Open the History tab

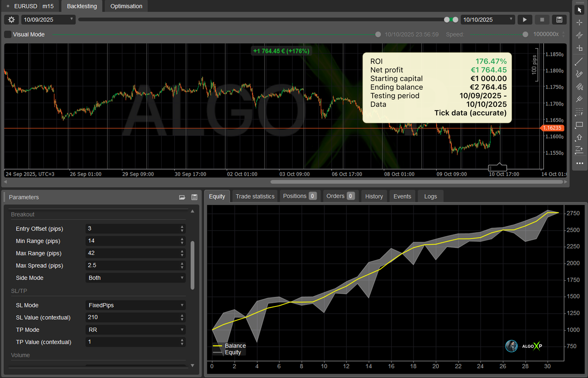pos(374,196)
